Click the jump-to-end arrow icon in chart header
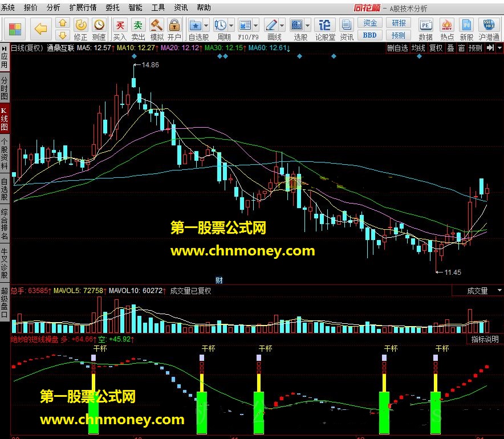The width and height of the screenshot is (504, 439). (490, 48)
